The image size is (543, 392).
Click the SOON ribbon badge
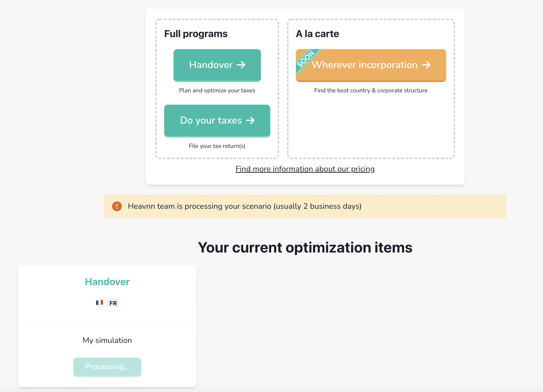pos(305,59)
